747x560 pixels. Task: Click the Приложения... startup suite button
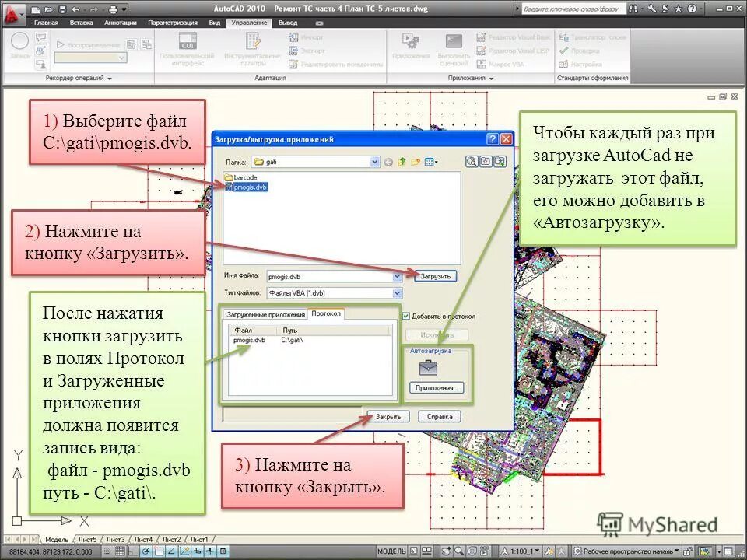437,388
